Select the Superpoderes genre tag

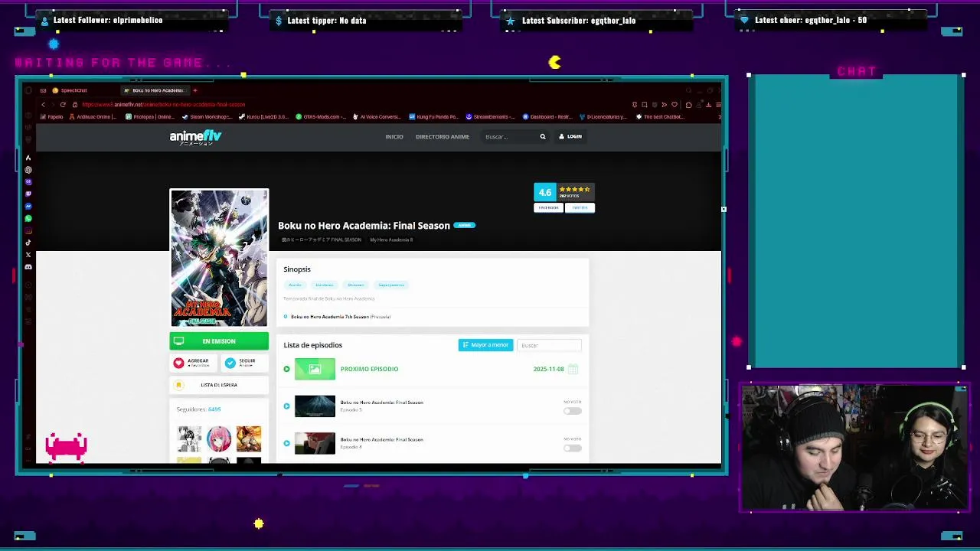391,285
